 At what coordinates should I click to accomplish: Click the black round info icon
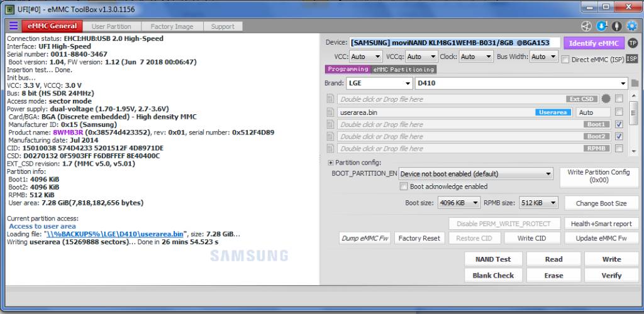(616, 26)
